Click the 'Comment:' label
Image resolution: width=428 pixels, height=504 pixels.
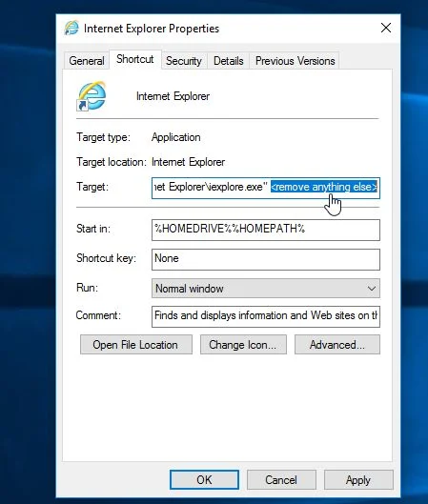coord(98,315)
